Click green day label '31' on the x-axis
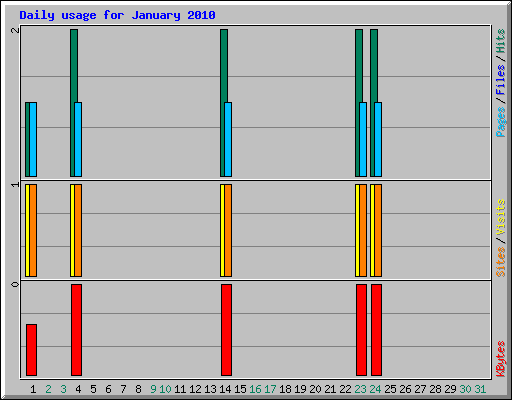Screen dimensions: 512x400 point(480,389)
